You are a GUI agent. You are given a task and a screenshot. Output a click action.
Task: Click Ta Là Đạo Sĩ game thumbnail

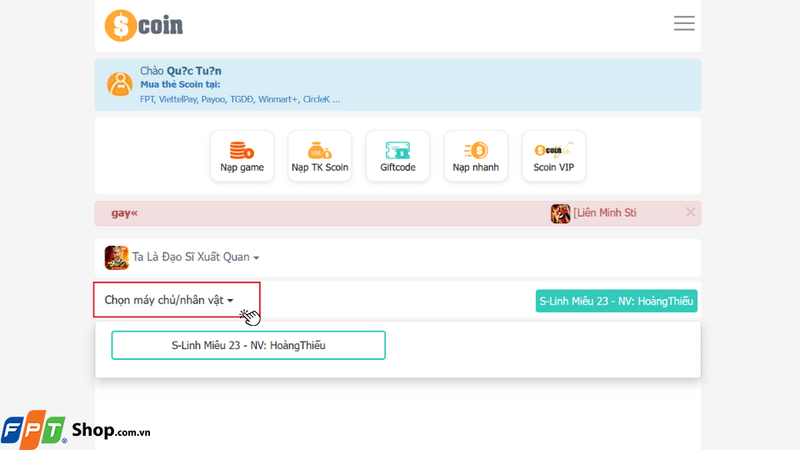117,257
